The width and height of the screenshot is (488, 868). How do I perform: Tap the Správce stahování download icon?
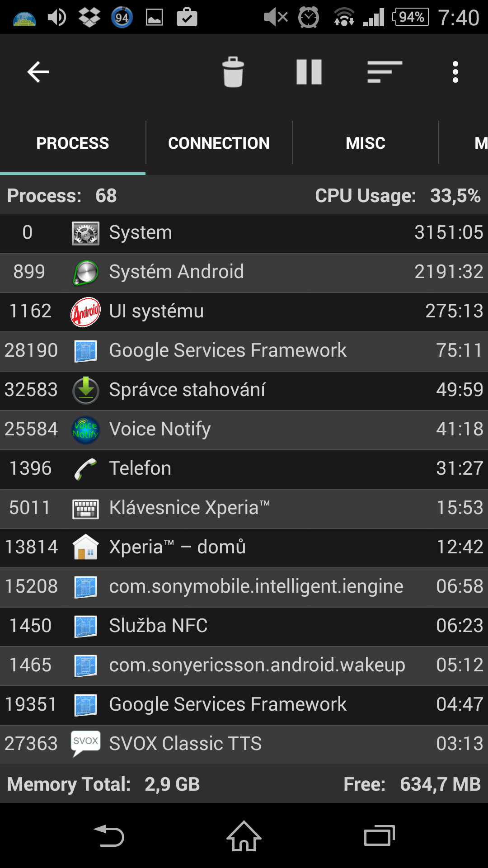tap(85, 390)
